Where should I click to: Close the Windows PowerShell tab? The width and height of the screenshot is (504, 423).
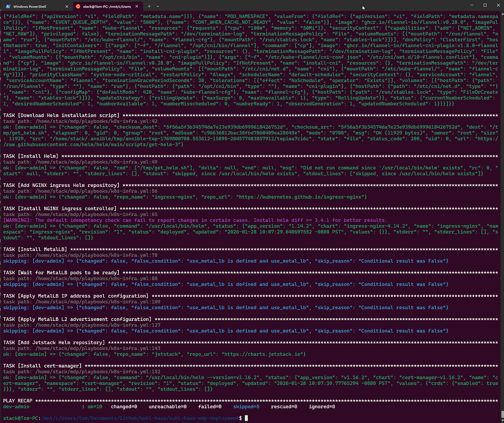click(x=67, y=6)
